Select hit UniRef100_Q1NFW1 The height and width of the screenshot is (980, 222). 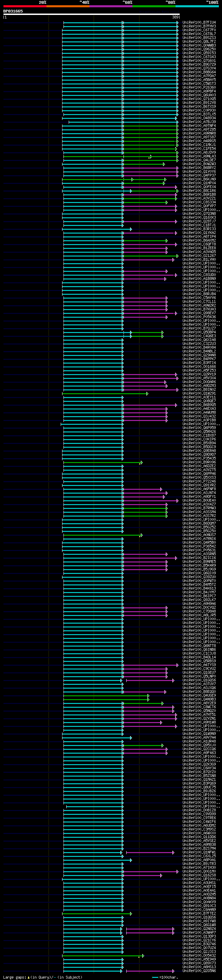click(199, 852)
